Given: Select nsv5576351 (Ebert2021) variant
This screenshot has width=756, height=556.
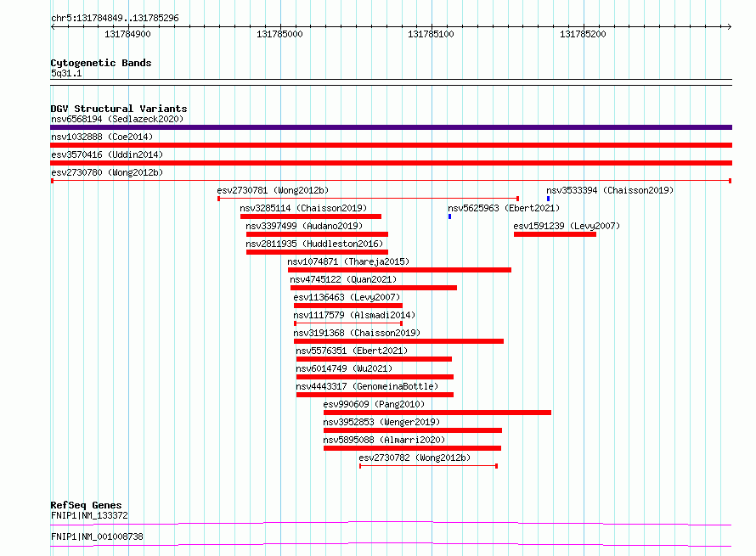Looking at the screenshot, I should coord(352,351).
